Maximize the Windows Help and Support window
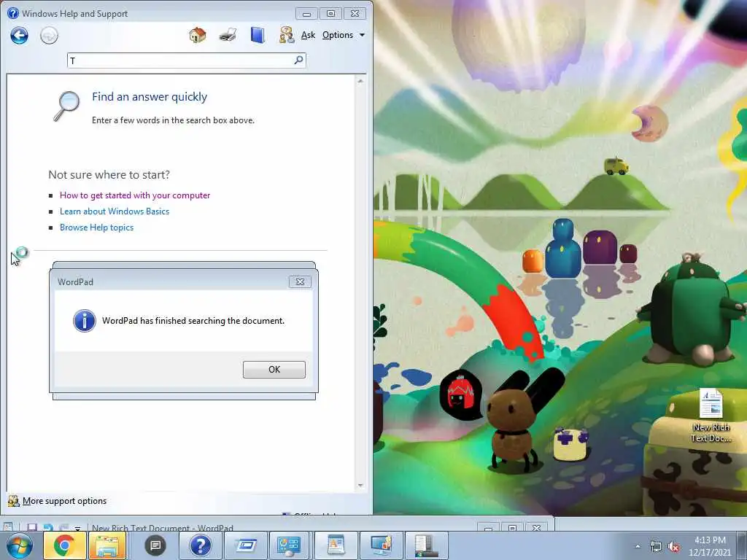The image size is (747, 560). click(330, 14)
